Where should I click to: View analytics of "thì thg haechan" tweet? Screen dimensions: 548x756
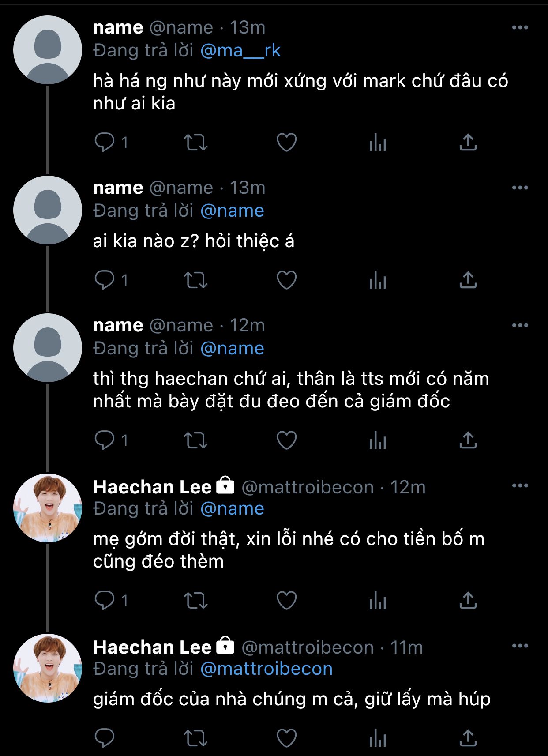pyautogui.click(x=378, y=441)
